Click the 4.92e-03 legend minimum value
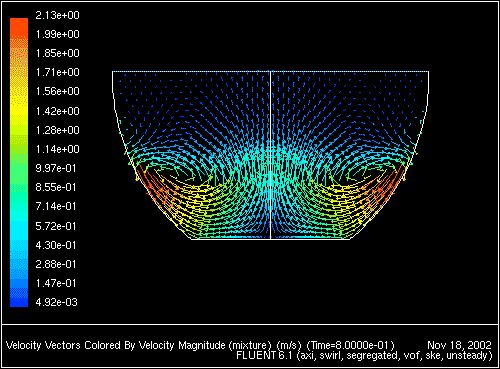The width and height of the screenshot is (500, 369). 56,302
